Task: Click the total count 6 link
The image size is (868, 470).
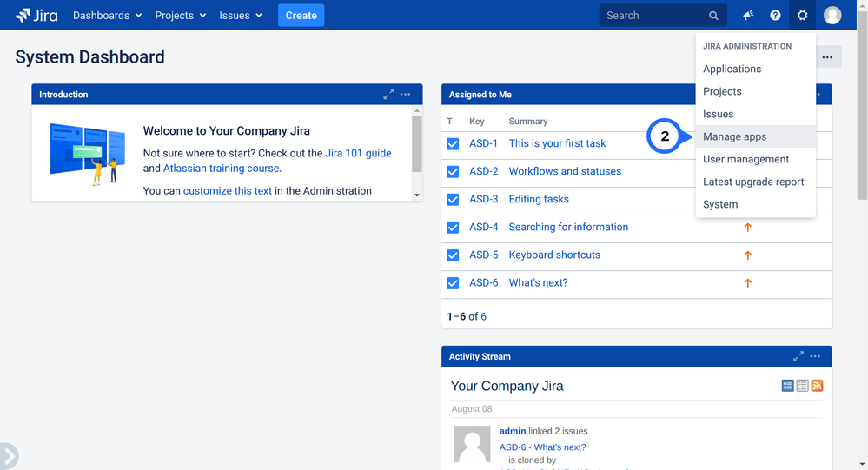Action: pyautogui.click(x=483, y=316)
